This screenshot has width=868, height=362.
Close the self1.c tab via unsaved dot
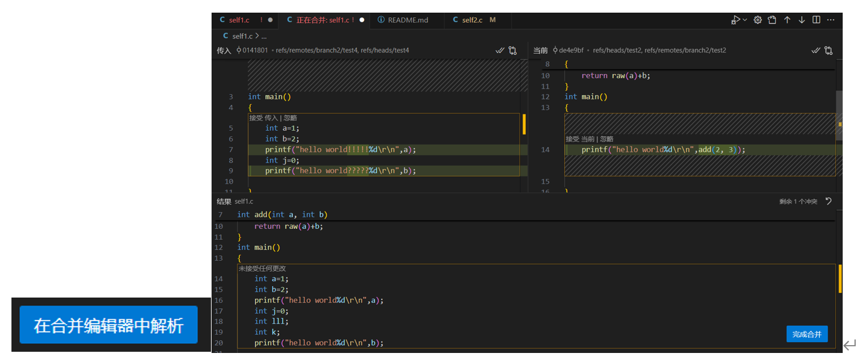[x=270, y=20]
